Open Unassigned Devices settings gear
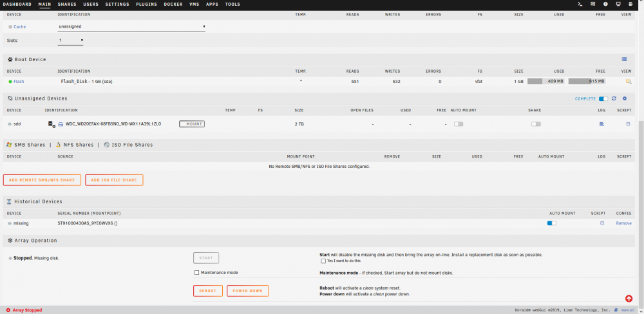 (625, 98)
